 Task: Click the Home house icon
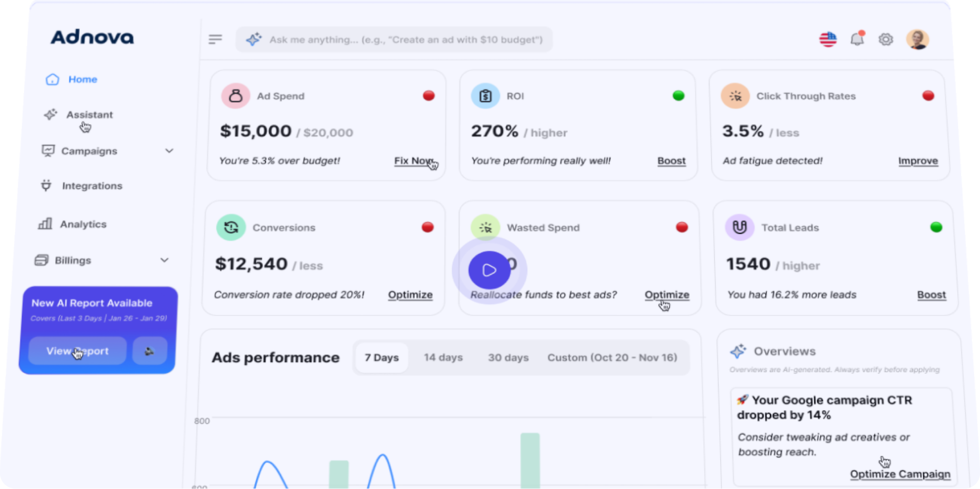click(52, 79)
